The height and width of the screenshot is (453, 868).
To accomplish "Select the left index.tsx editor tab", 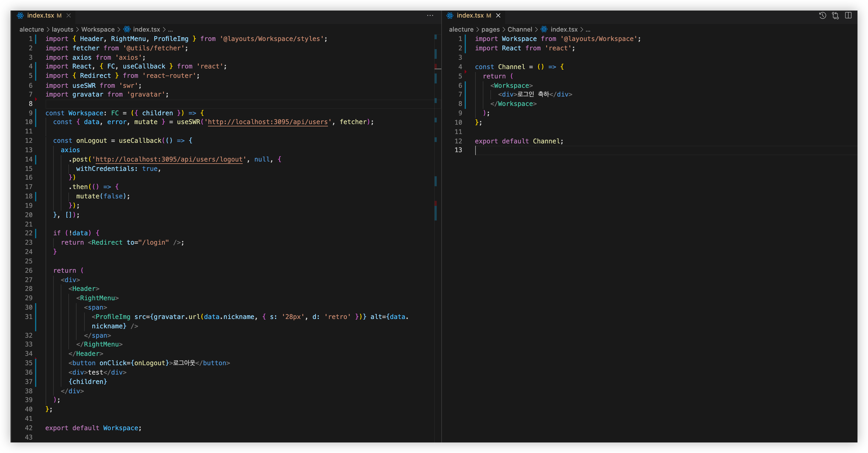I will pos(40,16).
